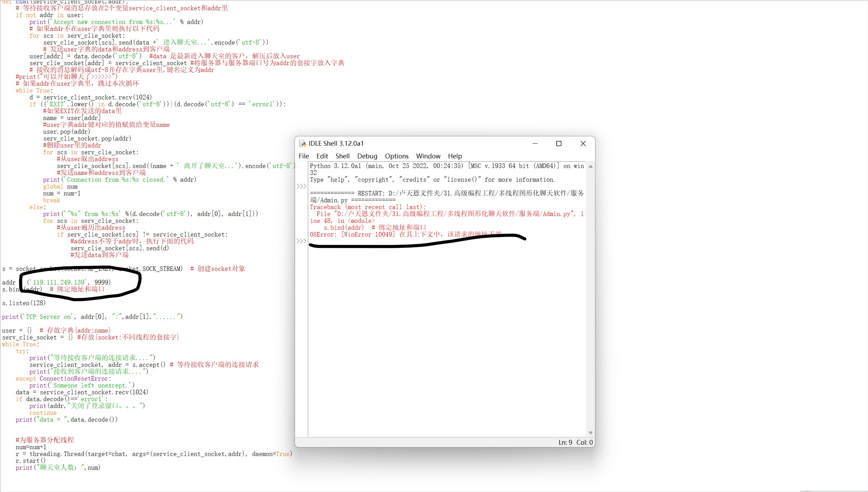Screen dimensions: 868x492
Task: Click the 'user.pop(addr)' line in editor
Action: point(66,132)
